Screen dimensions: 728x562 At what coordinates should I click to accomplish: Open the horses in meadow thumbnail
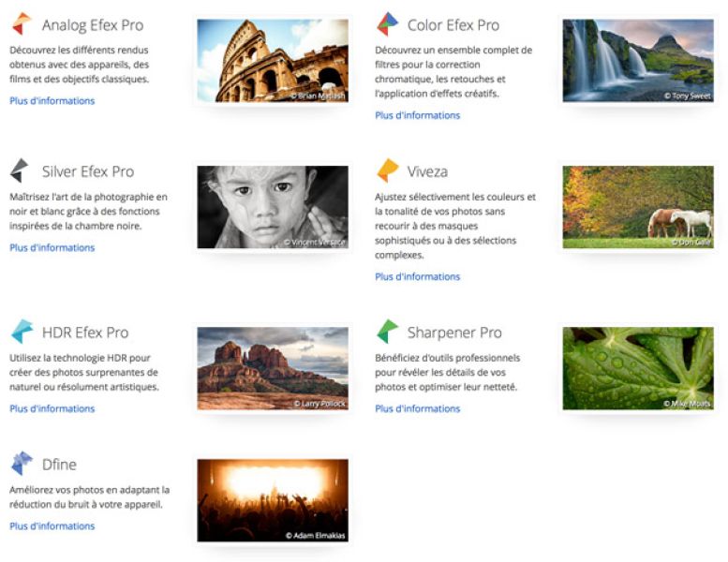[x=637, y=207]
